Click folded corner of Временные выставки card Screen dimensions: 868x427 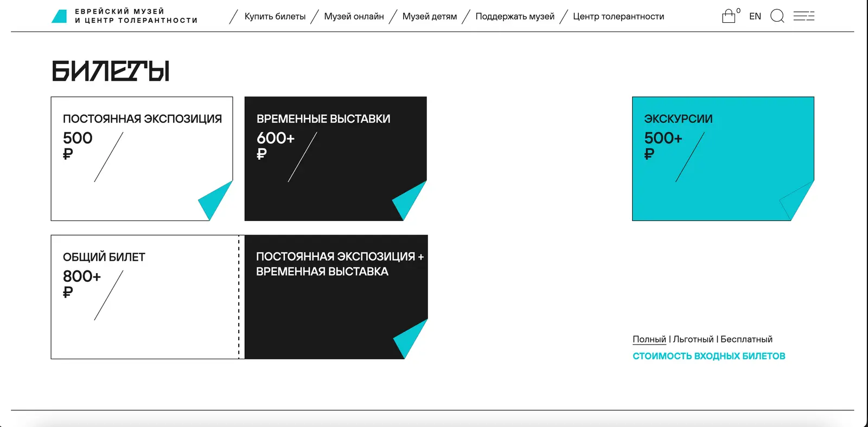pyautogui.click(x=410, y=200)
